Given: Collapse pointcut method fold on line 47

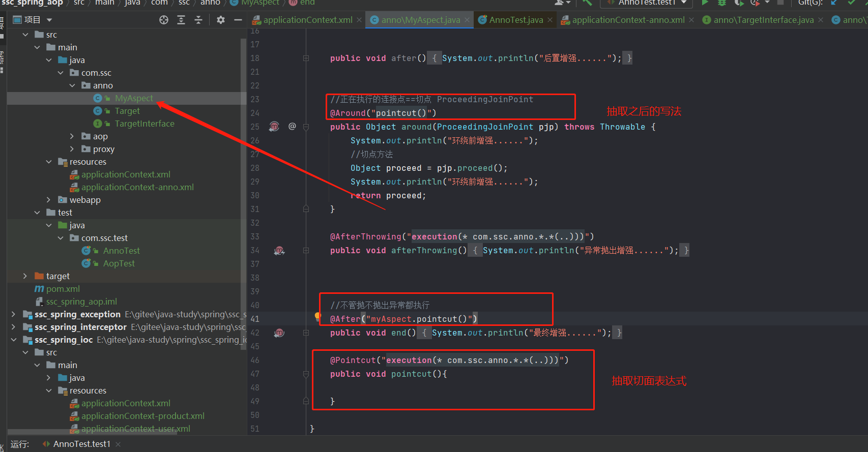Looking at the screenshot, I should pyautogui.click(x=306, y=374).
